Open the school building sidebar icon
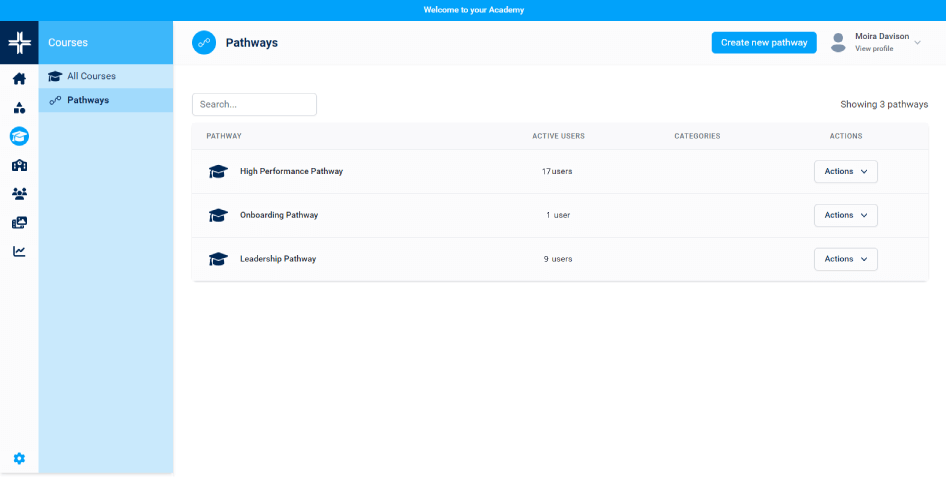Screen dimensions: 946x480 19,165
